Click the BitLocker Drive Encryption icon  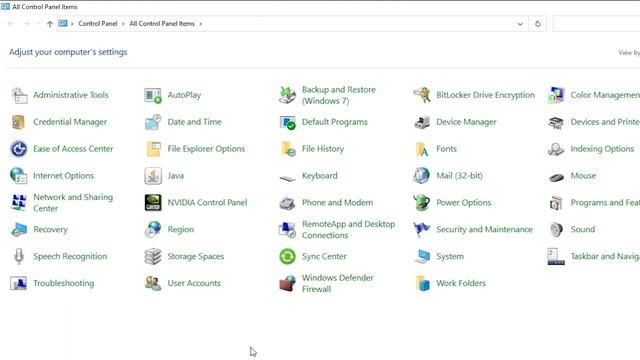click(422, 95)
